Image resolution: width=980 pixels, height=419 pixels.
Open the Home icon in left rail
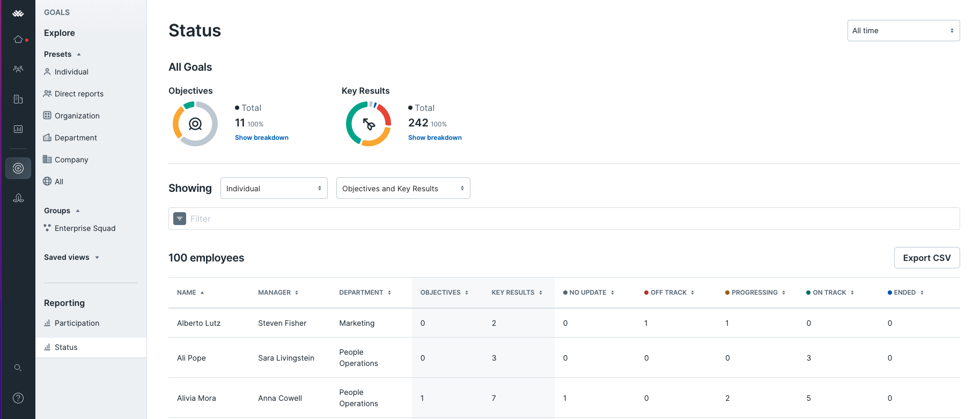18,39
